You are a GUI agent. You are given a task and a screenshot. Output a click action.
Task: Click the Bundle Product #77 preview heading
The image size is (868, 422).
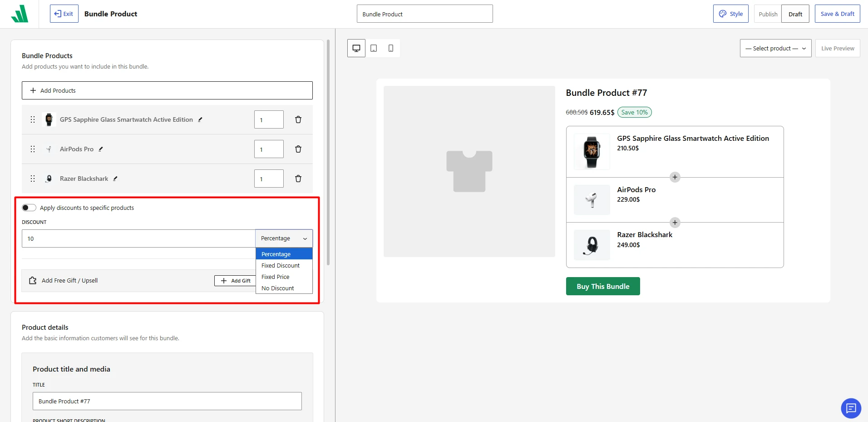607,93
